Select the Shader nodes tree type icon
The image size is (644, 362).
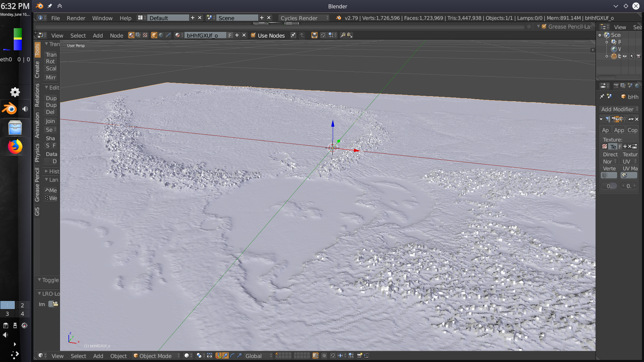(131, 35)
